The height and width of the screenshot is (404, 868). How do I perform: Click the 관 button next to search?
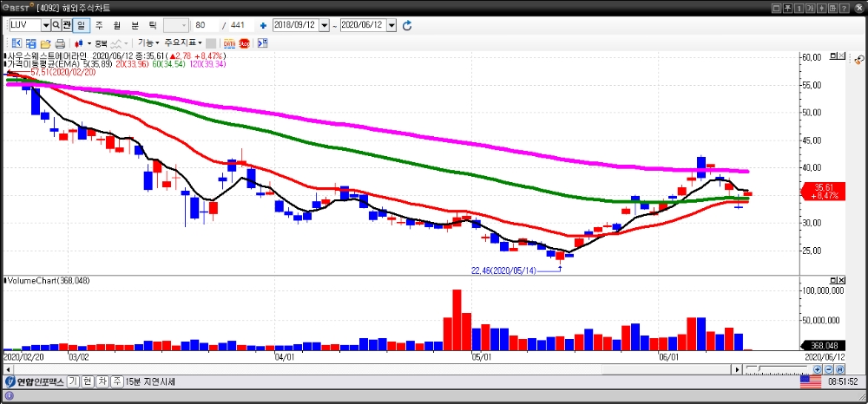click(x=68, y=25)
